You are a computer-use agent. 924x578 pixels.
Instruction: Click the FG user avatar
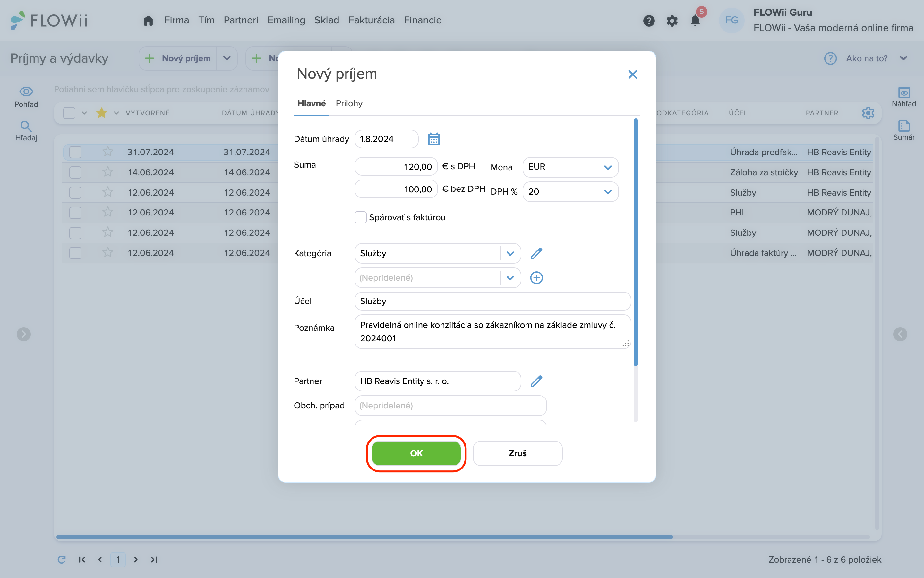(732, 20)
